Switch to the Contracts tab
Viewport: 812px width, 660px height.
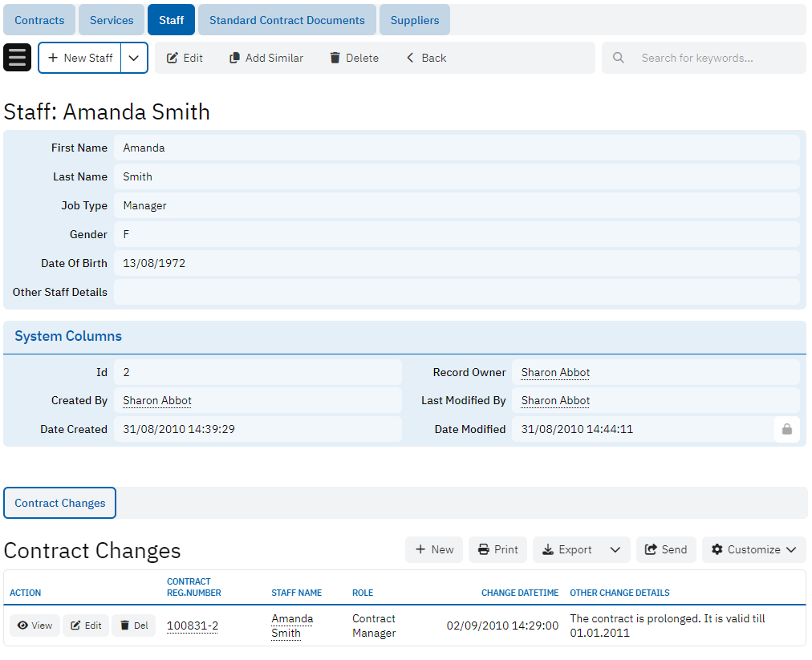coord(39,20)
